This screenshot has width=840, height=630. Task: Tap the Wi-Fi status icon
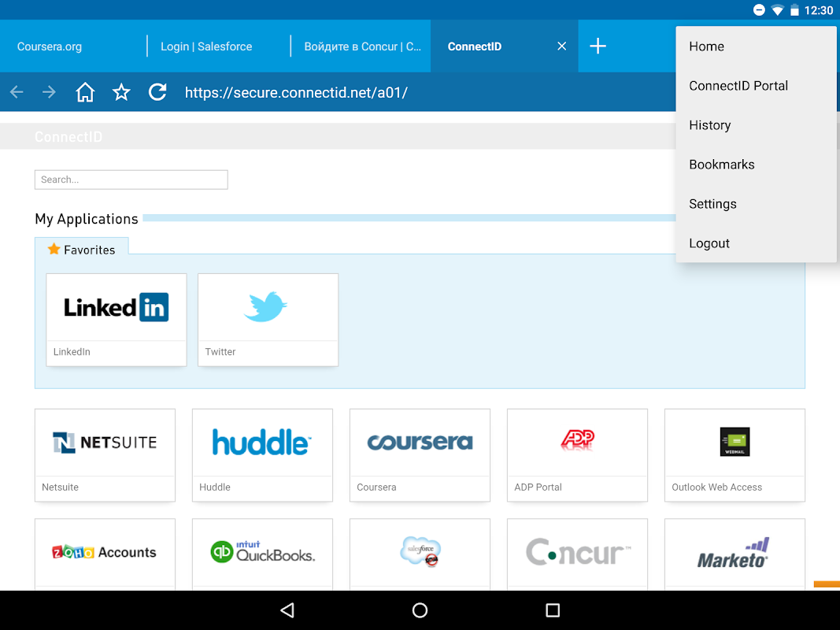[777, 10]
